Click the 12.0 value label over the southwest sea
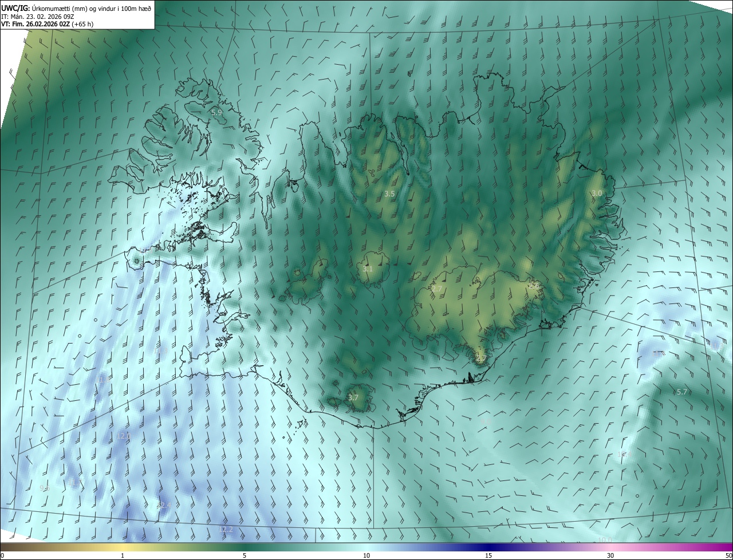Viewport: 733px width, 560px height. [123, 436]
